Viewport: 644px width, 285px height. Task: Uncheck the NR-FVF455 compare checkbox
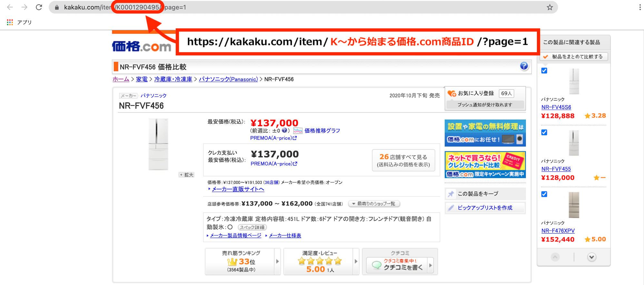pyautogui.click(x=544, y=132)
